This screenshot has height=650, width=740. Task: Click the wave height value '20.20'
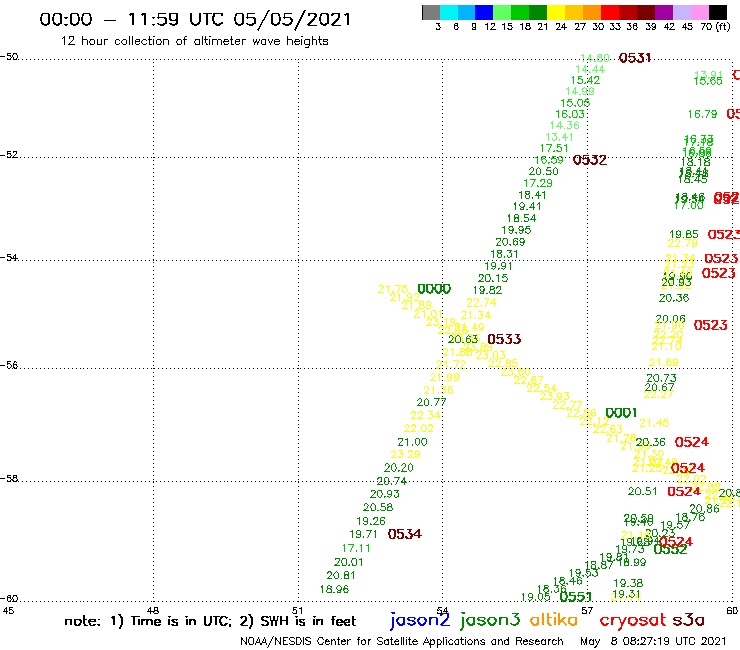point(399,468)
